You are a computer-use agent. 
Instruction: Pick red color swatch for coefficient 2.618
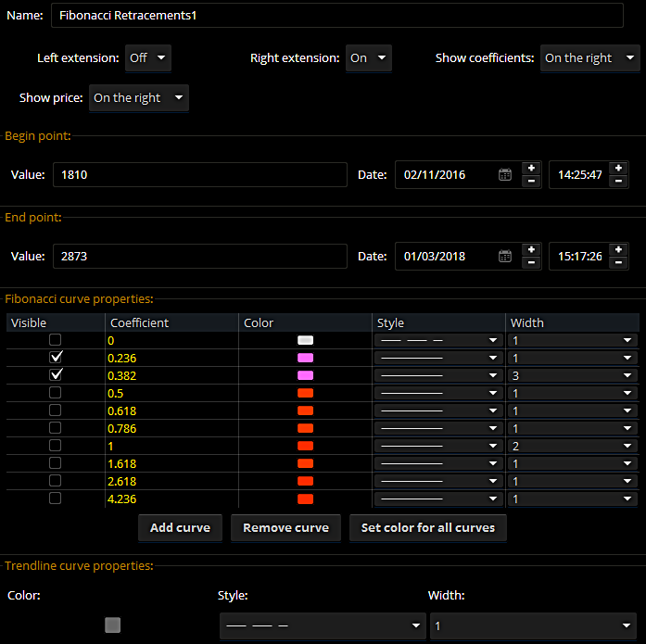pyautogui.click(x=305, y=481)
